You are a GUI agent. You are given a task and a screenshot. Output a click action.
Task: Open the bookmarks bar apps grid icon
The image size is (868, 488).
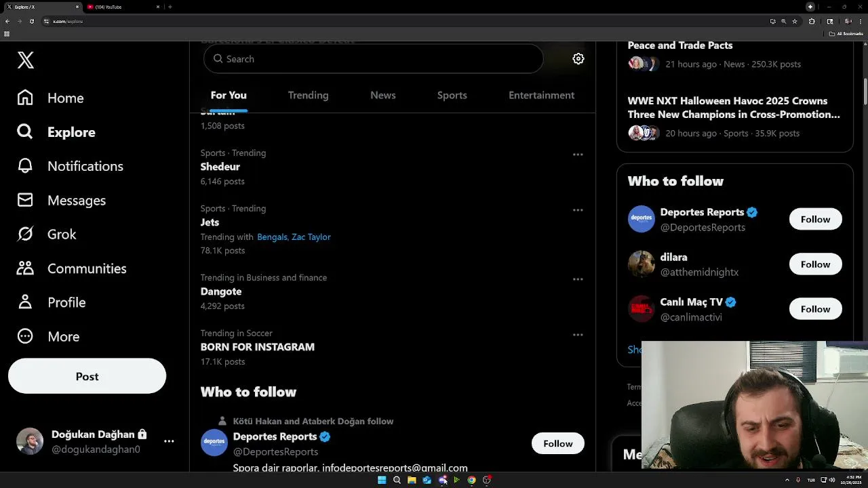(x=7, y=34)
